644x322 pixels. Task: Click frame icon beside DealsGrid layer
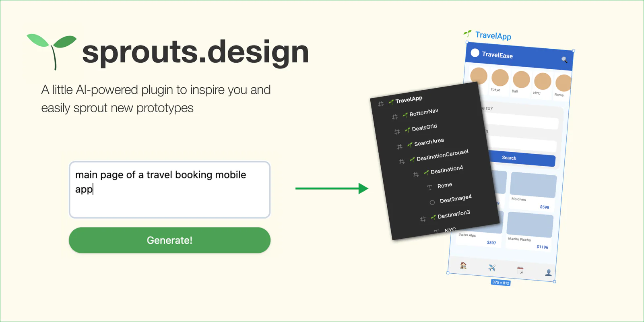tap(397, 132)
